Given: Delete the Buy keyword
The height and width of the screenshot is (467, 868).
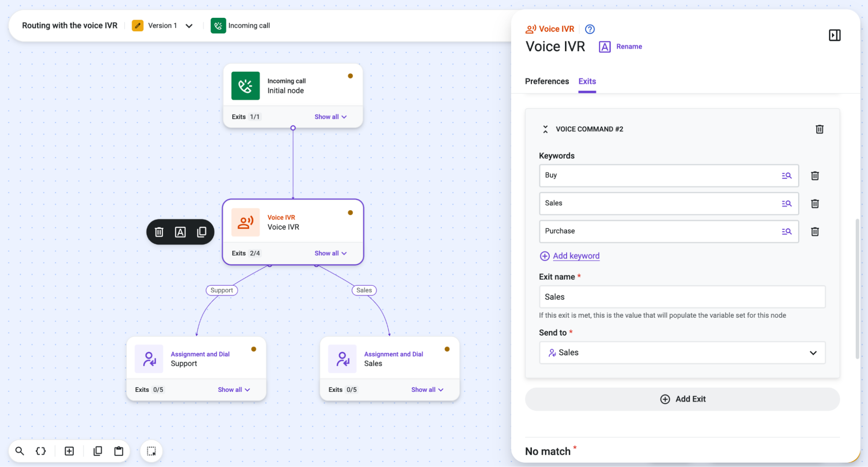Looking at the screenshot, I should click(x=815, y=176).
